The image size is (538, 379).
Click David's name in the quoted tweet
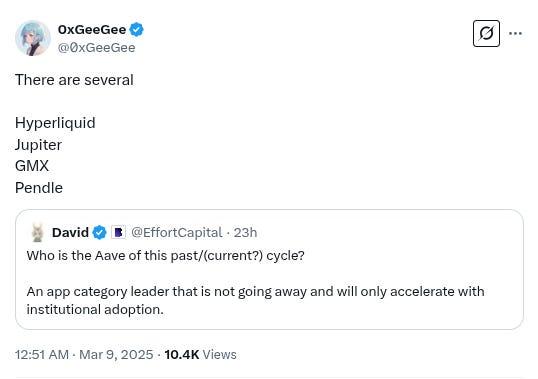click(x=70, y=233)
